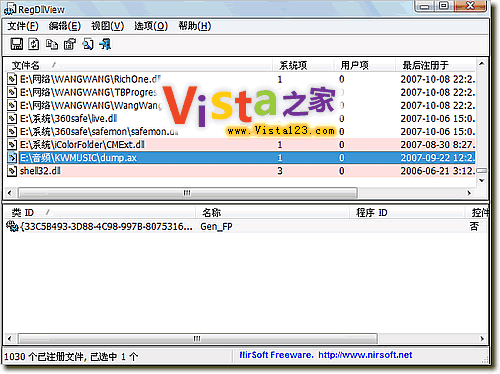
Task: Open the www.nirsoft.net link
Action: pyautogui.click(x=365, y=355)
